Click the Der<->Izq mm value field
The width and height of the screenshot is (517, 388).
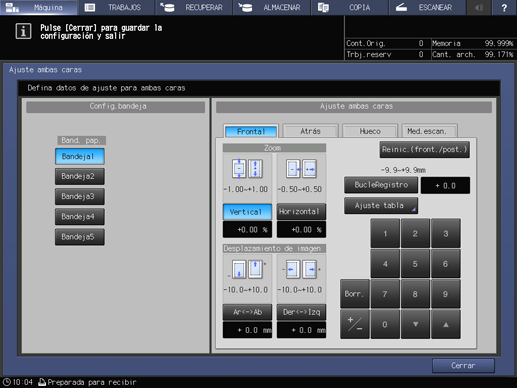[301, 330]
